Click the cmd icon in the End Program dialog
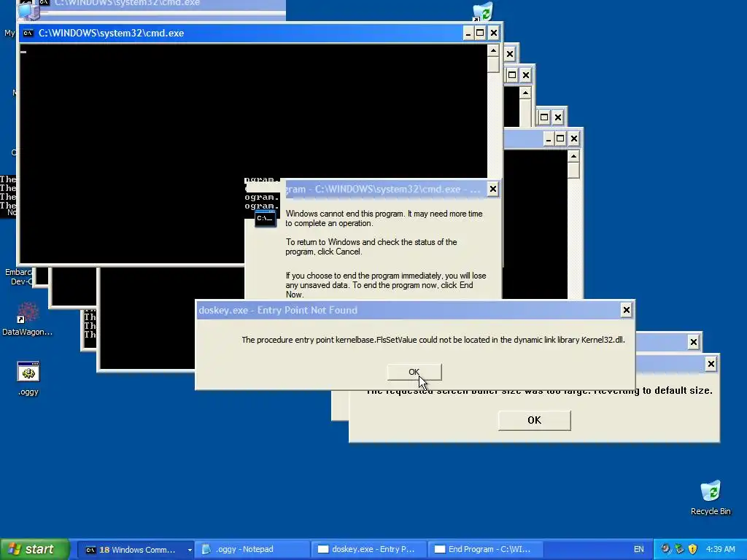 [x=266, y=219]
